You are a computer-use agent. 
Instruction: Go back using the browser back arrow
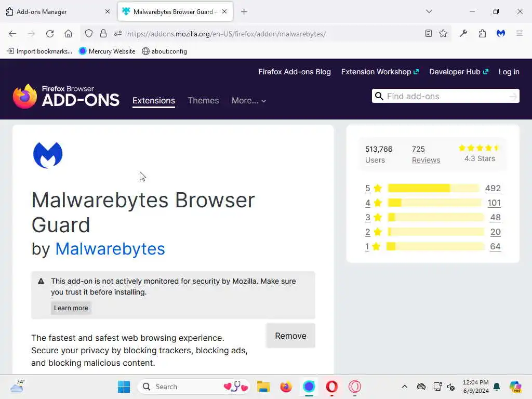(x=12, y=34)
